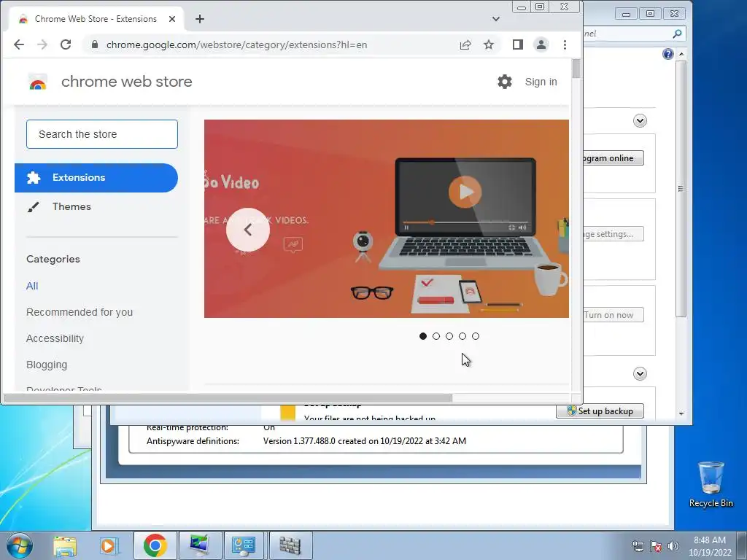The image size is (747, 560).
Task: Open help icon in Action Center window
Action: click(668, 54)
